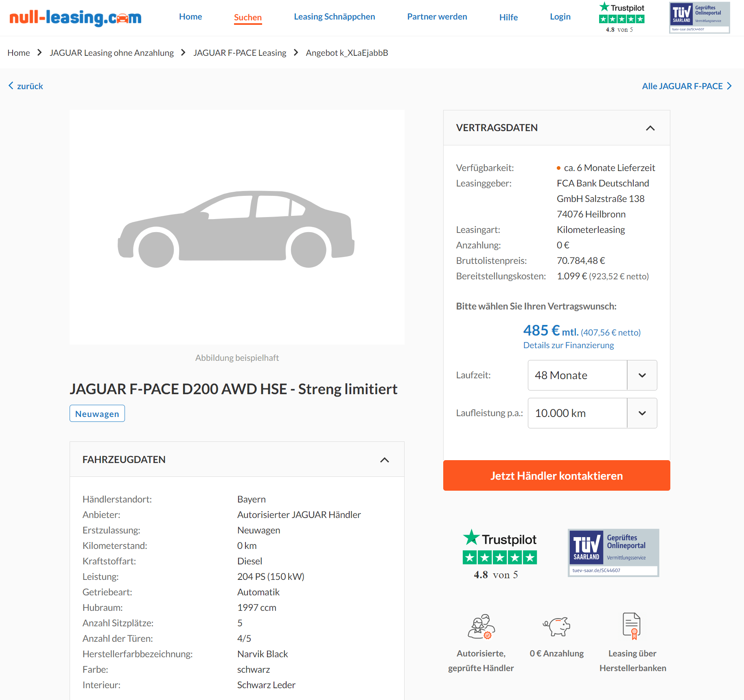Click the Diesel Kraftstoffart value

(x=249, y=561)
